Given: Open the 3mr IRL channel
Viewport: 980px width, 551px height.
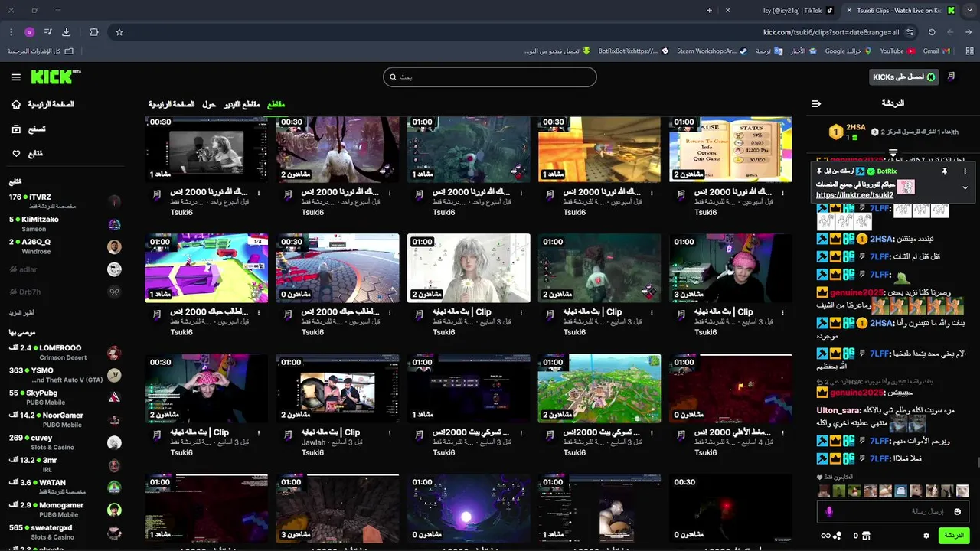Looking at the screenshot, I should point(65,465).
